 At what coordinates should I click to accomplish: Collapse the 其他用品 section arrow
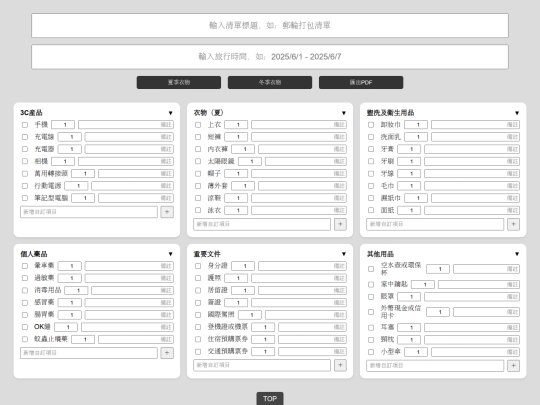[517, 254]
